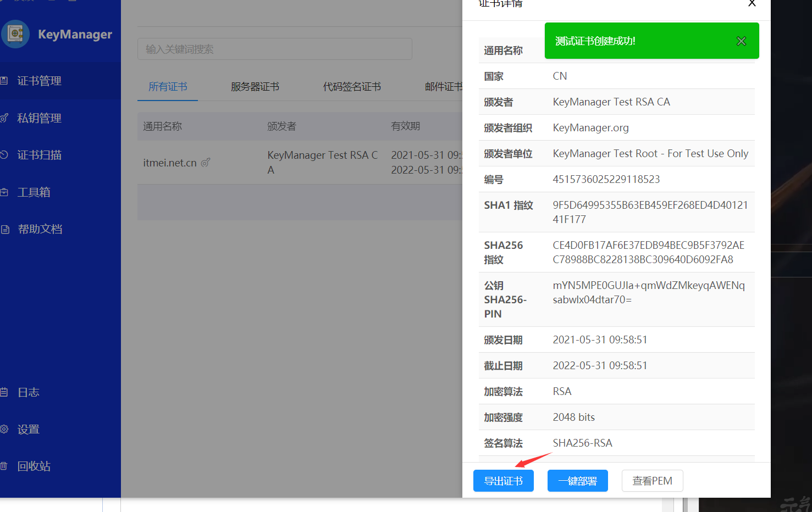Click the issue date 2021-05-31 09:58:51

pyautogui.click(x=600, y=340)
